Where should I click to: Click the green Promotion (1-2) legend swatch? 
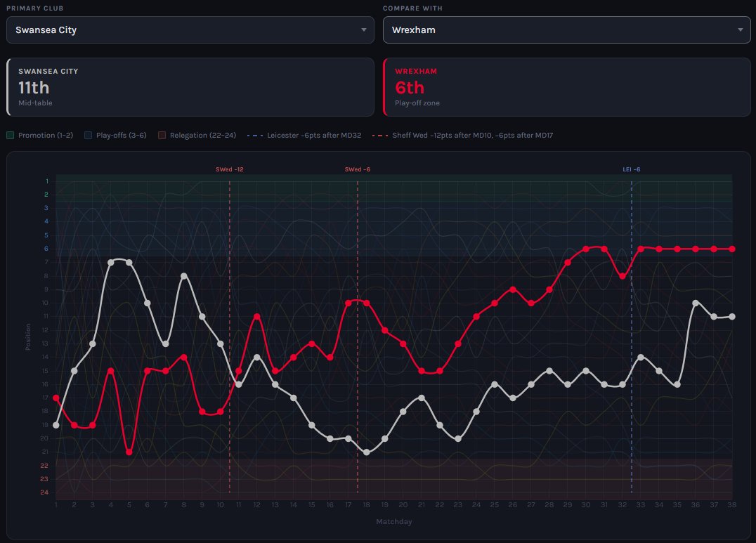[x=10, y=136]
